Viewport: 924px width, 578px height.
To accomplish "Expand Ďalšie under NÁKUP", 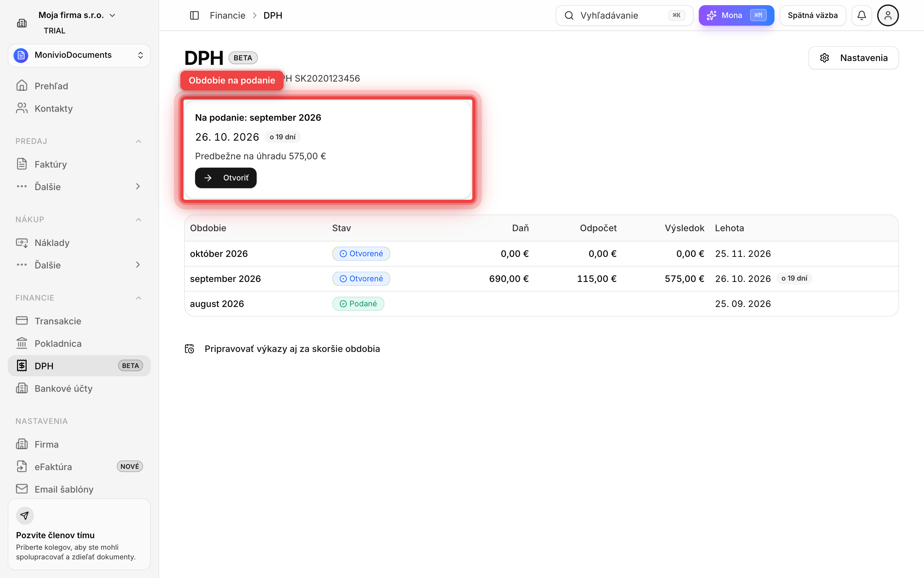I will pyautogui.click(x=79, y=265).
